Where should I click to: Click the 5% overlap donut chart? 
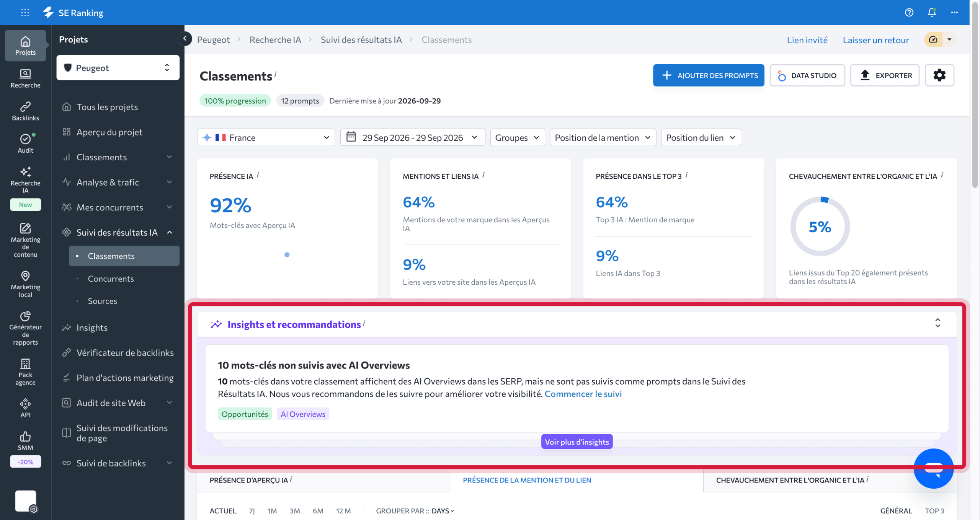pyautogui.click(x=820, y=227)
